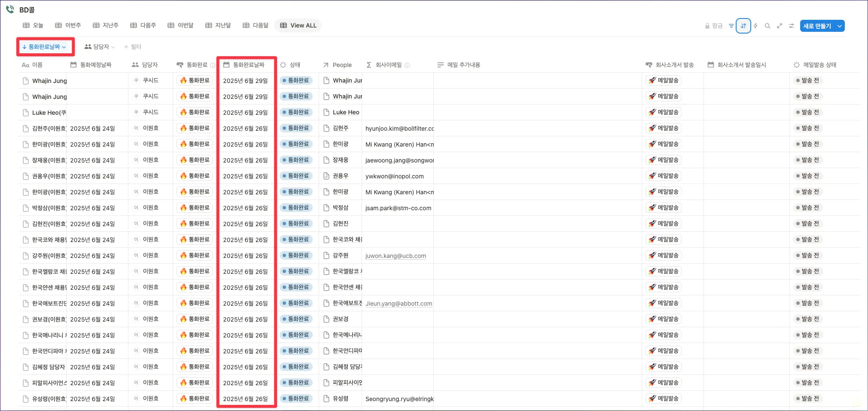The height and width of the screenshot is (411, 868).
Task: Open the 담당자 filter chip dropdown
Action: pos(100,47)
